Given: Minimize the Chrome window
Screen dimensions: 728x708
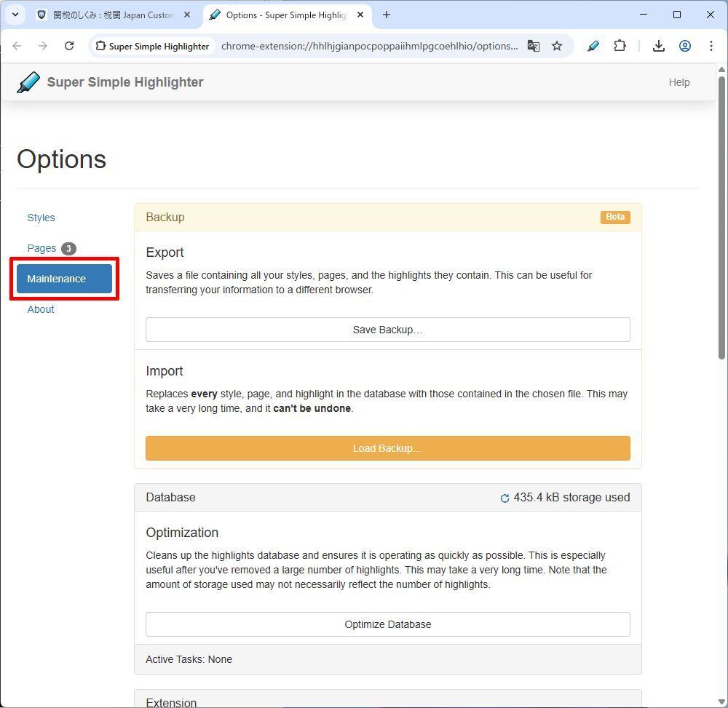Looking at the screenshot, I should click(x=644, y=15).
